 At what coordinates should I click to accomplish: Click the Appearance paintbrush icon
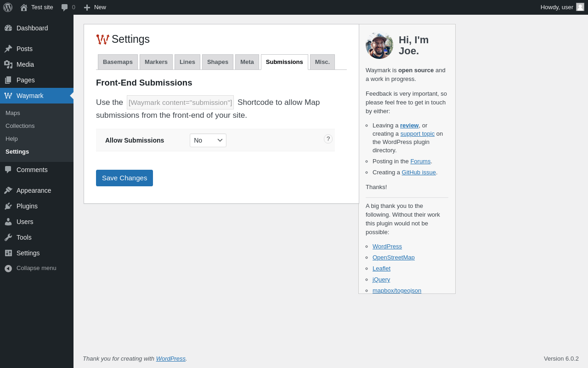pos(8,190)
